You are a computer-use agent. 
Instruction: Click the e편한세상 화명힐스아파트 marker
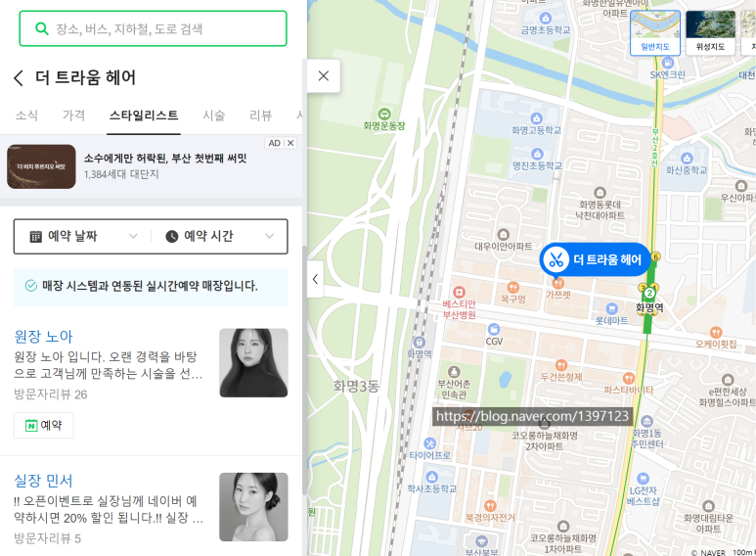pyautogui.click(x=728, y=380)
